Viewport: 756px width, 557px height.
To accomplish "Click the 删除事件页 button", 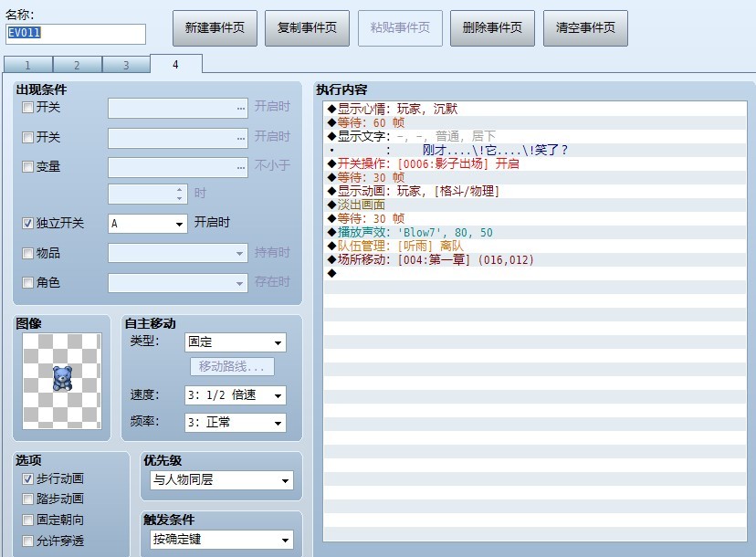I will (x=492, y=28).
